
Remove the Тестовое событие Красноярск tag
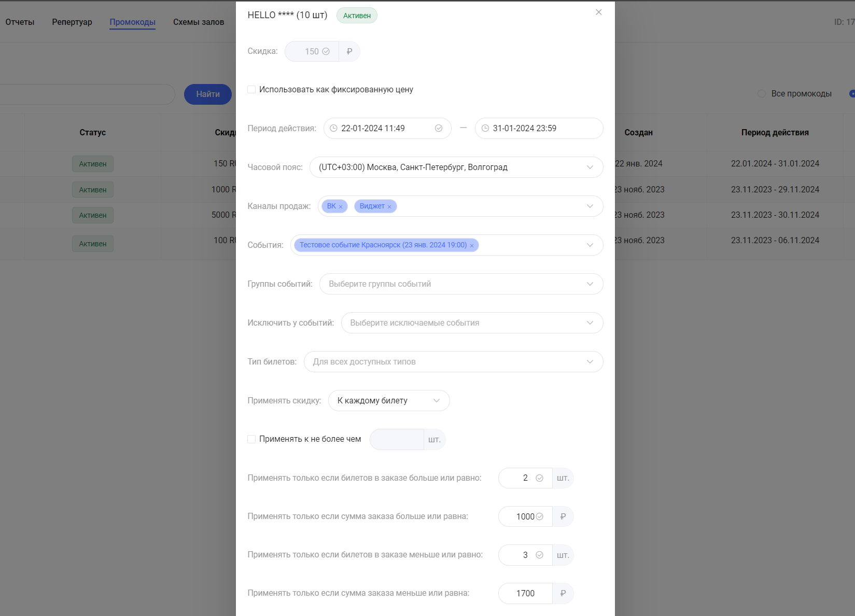click(472, 245)
